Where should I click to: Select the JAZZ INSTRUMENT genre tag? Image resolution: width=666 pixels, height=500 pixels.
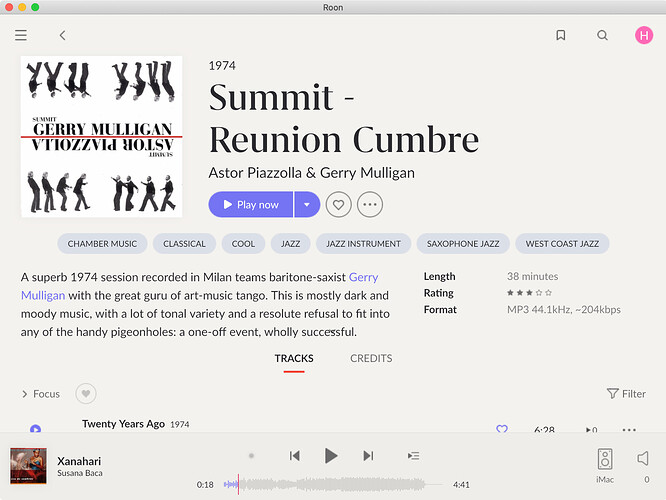[364, 244]
